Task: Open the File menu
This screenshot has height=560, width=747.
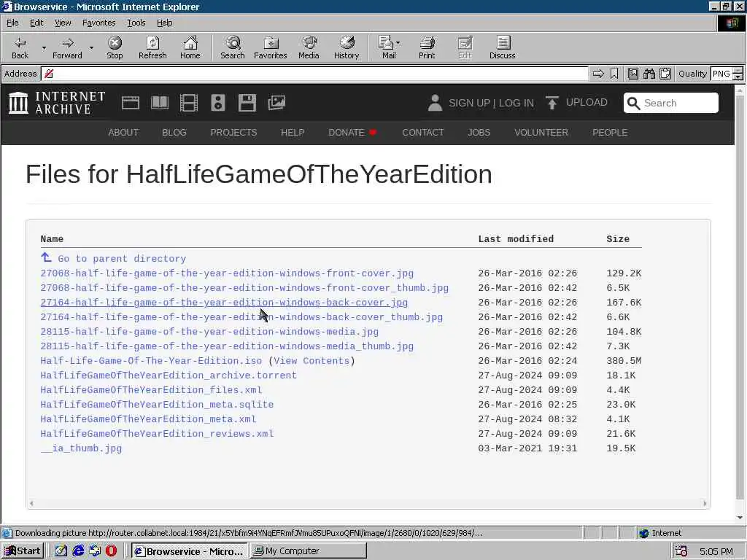Action: tap(12, 23)
